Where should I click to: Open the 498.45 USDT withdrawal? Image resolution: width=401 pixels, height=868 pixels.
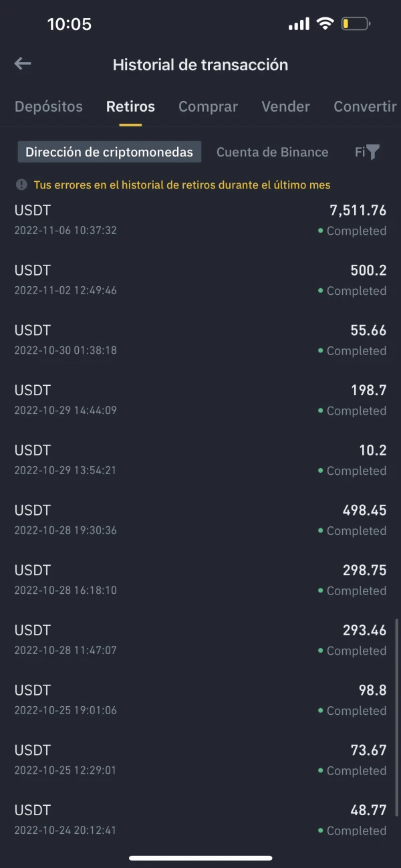click(x=200, y=520)
